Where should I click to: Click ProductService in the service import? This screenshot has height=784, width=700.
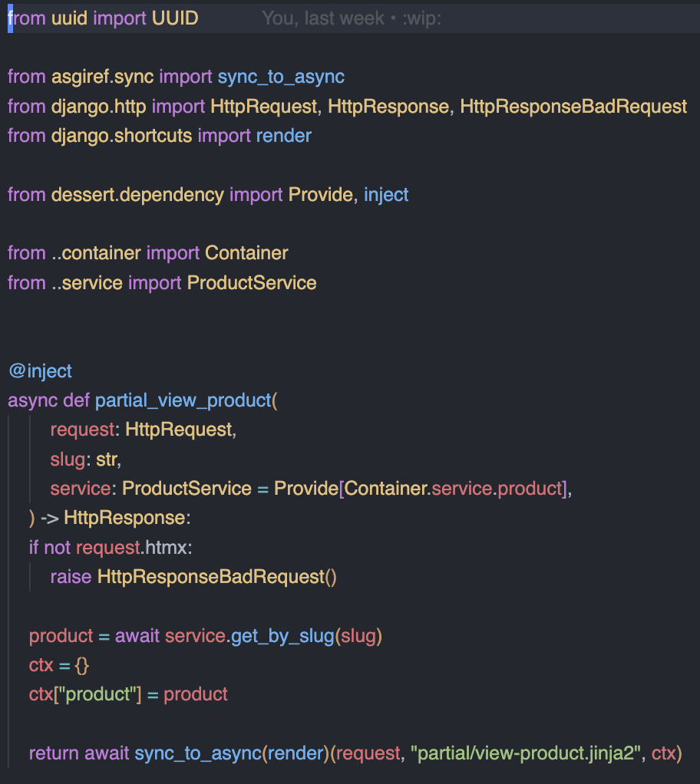click(252, 283)
